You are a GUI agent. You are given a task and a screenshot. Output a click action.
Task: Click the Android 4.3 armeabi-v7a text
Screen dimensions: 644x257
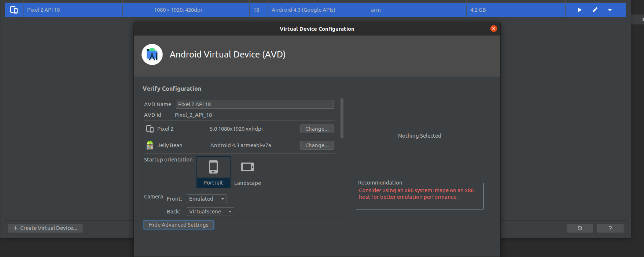click(x=241, y=145)
